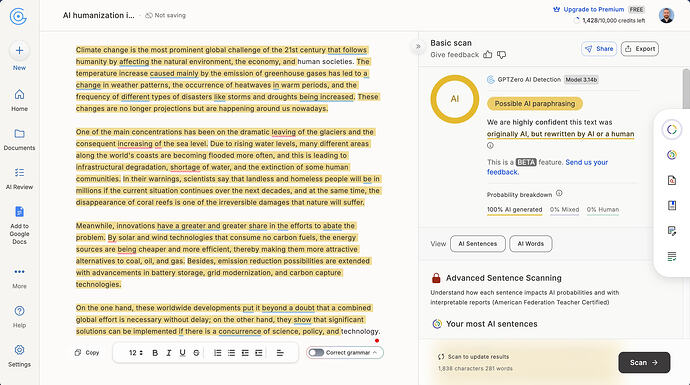Open the user profile avatar
The width and height of the screenshot is (690, 385).
666,15
